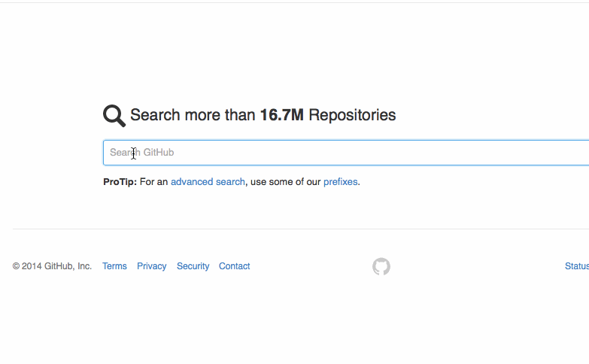Click the bold 16.7M text in heading
589x364 pixels.
pyautogui.click(x=282, y=115)
